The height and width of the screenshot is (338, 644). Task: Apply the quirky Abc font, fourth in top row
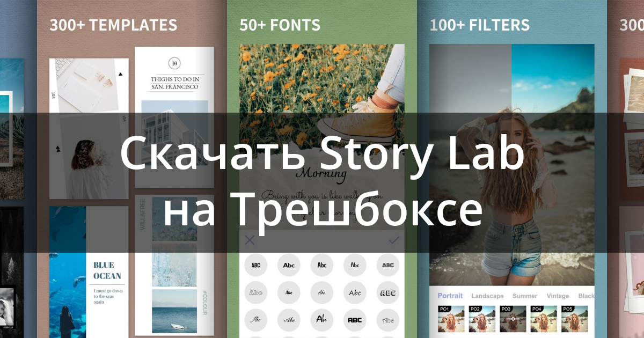coord(355,265)
